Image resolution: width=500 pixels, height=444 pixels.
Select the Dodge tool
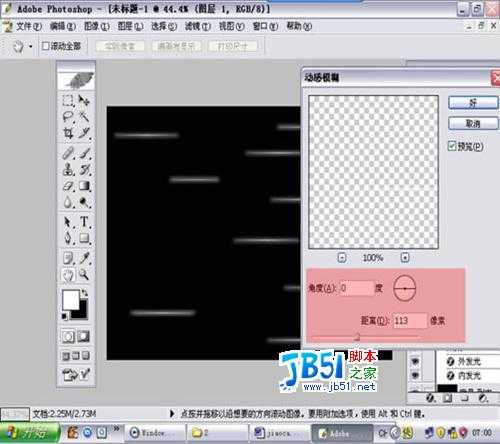coord(84,202)
